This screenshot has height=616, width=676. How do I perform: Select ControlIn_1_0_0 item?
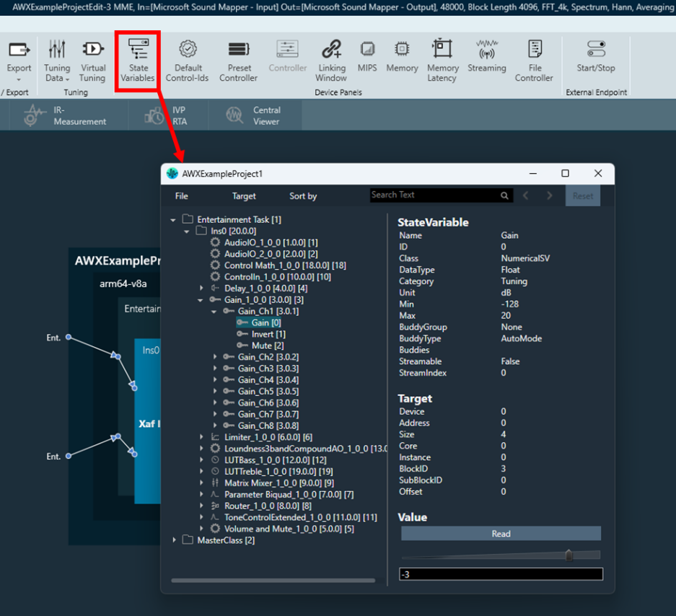point(278,277)
